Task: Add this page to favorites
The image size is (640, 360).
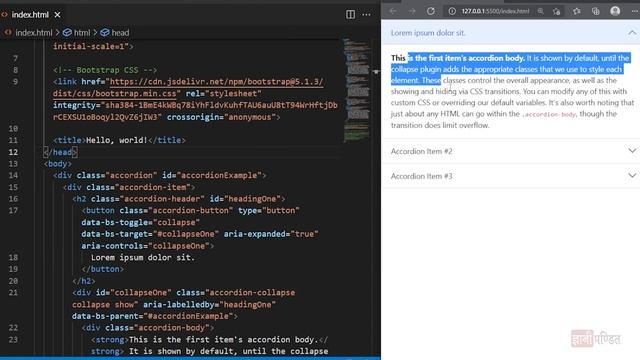Action: pyautogui.click(x=556, y=11)
